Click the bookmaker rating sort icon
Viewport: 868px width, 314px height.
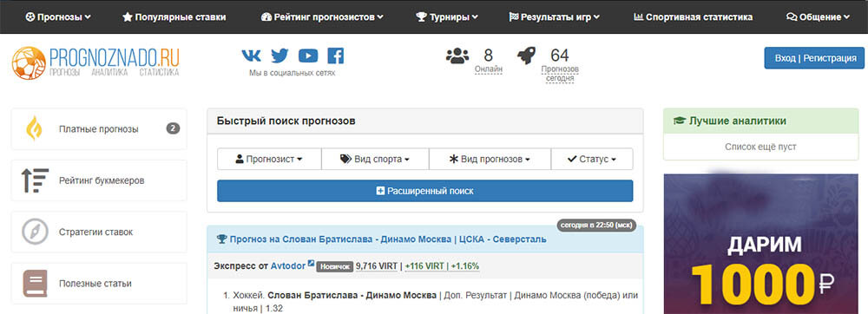pyautogui.click(x=35, y=180)
